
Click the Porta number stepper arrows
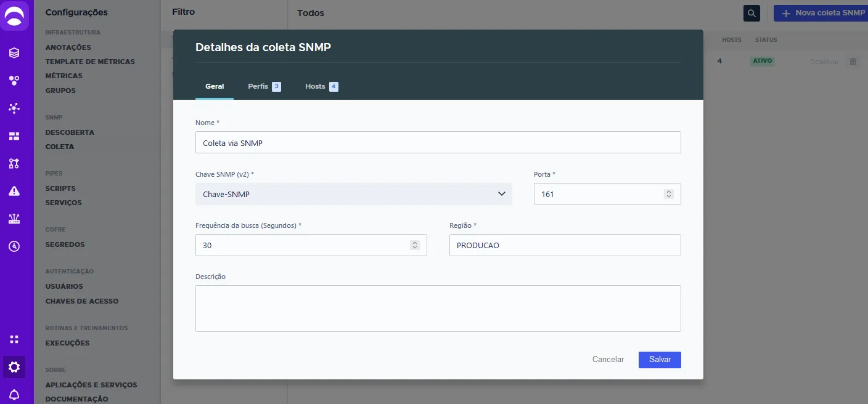click(x=669, y=194)
